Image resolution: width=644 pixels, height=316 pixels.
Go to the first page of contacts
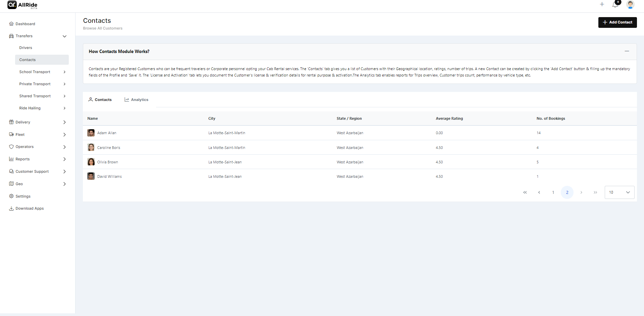[525, 193]
